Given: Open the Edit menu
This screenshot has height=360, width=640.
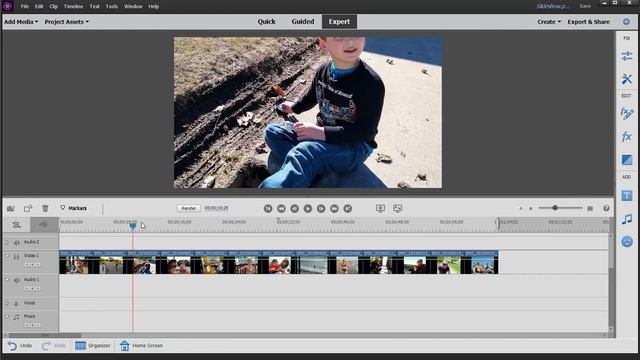Looking at the screenshot, I should point(39,6).
